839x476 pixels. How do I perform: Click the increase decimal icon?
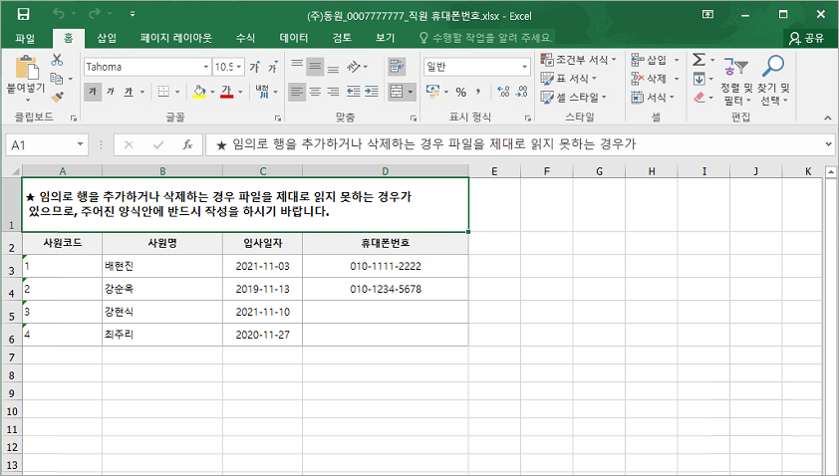[503, 92]
